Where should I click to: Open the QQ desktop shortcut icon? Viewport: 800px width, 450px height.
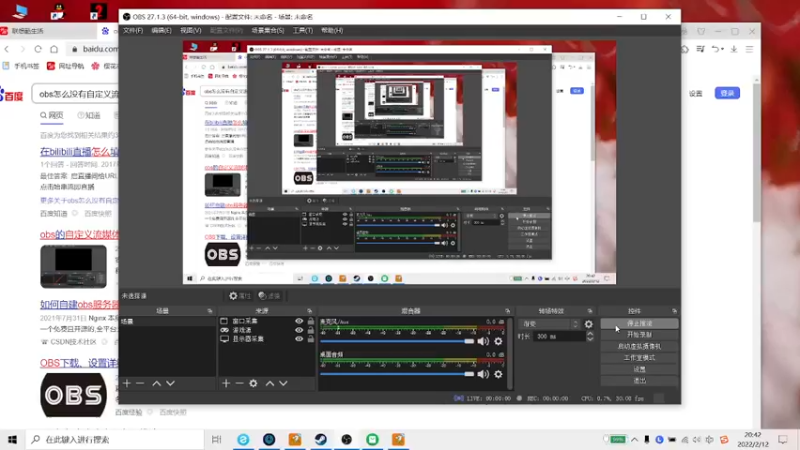pos(58,10)
